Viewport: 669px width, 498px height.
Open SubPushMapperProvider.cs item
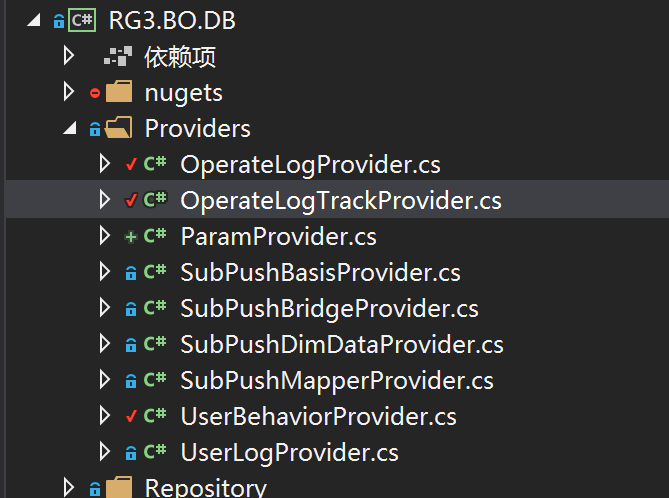337,380
